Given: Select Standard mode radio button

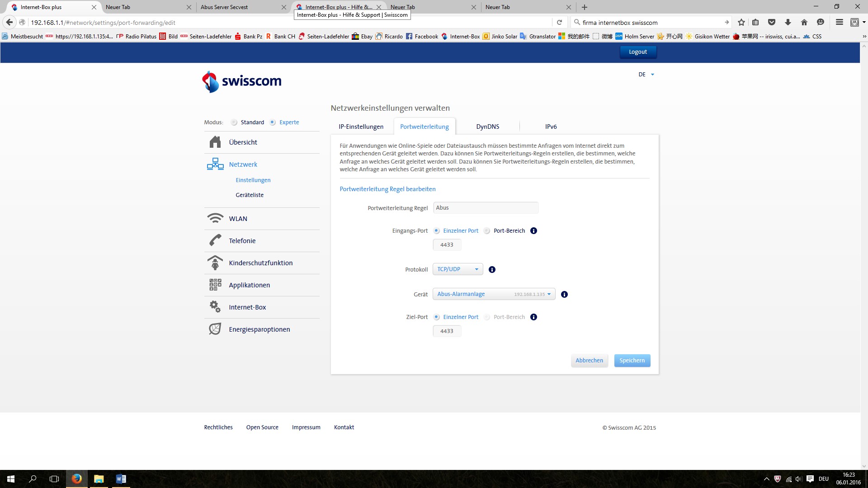Looking at the screenshot, I should click(x=234, y=122).
